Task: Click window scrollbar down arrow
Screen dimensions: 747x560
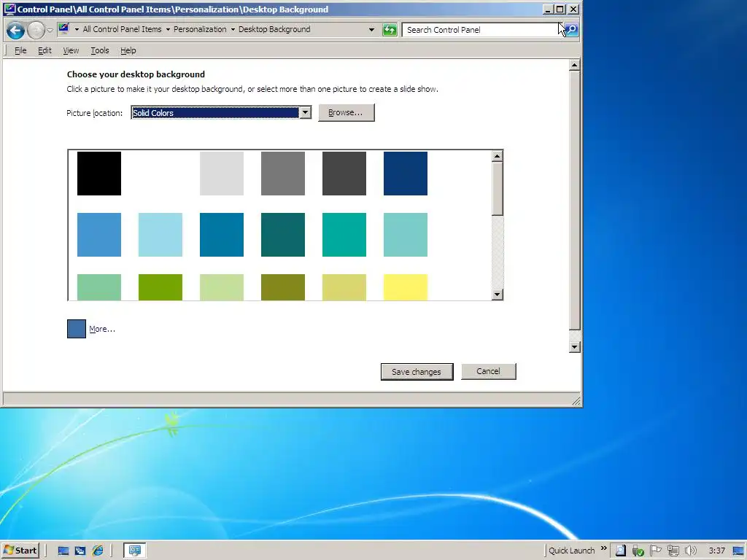Action: [575, 346]
